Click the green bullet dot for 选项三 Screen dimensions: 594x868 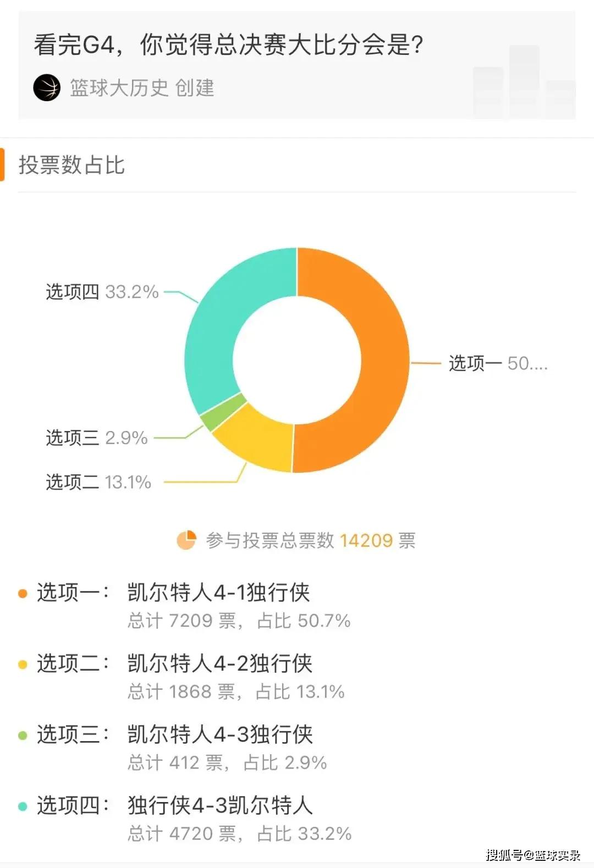click(x=23, y=736)
